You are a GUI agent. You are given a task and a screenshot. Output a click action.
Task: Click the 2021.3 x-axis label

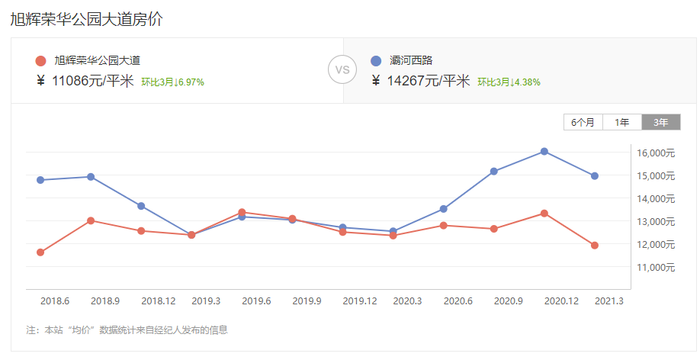coord(609,301)
